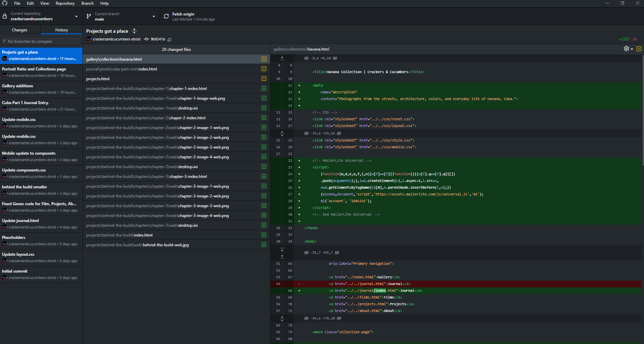Click added icon for chapter-3-index.html
The width and height of the screenshot is (644, 344).
264,176
